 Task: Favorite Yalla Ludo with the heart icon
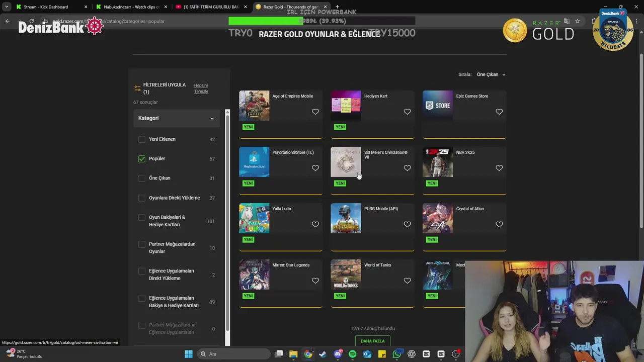tap(315, 224)
